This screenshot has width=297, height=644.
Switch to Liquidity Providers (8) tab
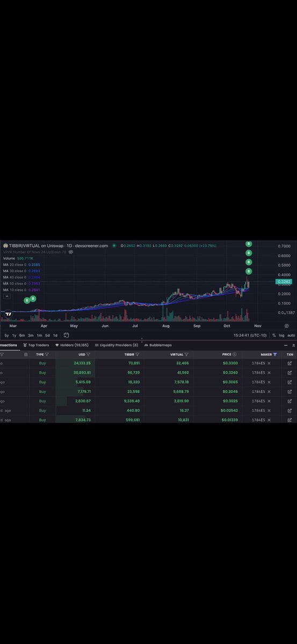point(117,345)
